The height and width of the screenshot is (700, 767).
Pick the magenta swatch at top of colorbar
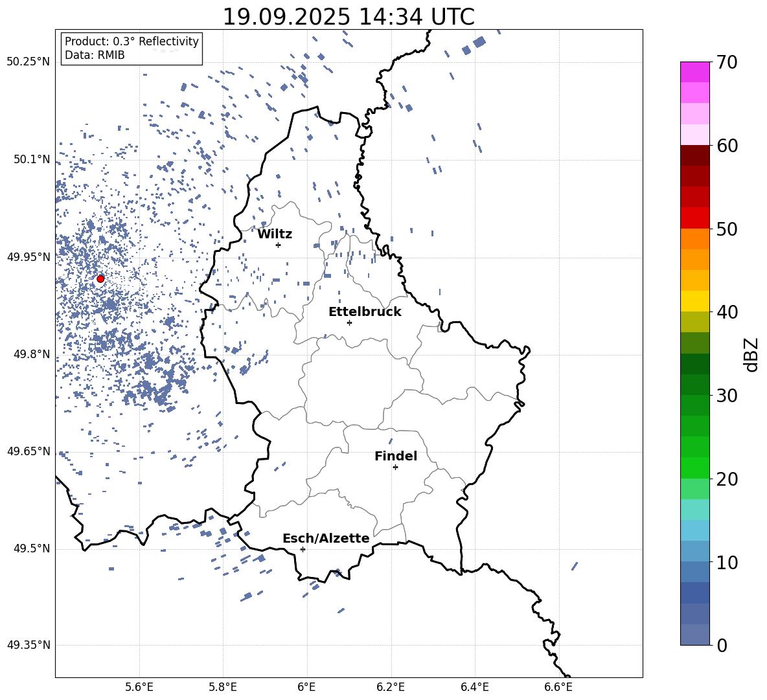coord(694,72)
